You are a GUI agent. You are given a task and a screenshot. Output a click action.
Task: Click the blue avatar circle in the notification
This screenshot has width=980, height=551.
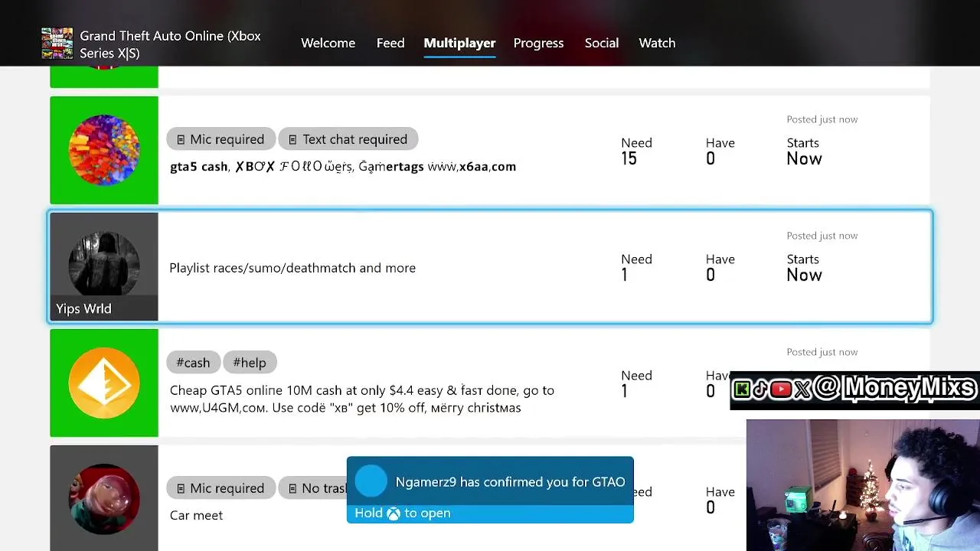[371, 481]
